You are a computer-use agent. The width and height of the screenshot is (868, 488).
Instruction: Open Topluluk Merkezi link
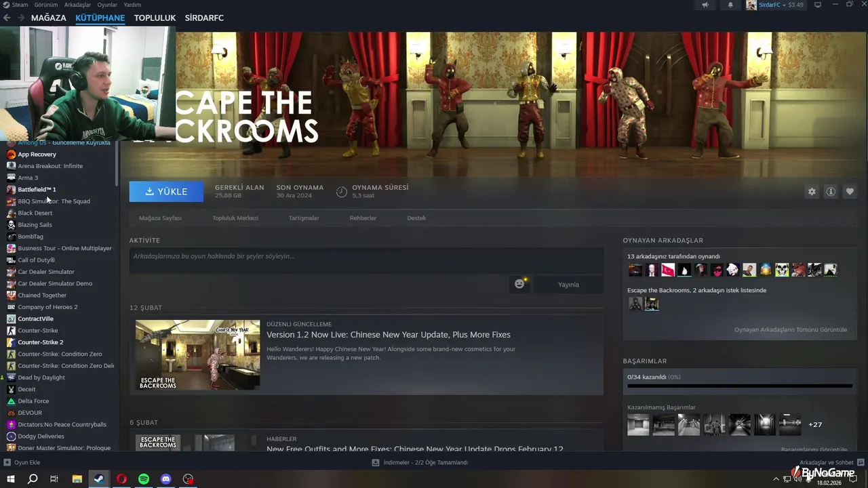coord(235,218)
